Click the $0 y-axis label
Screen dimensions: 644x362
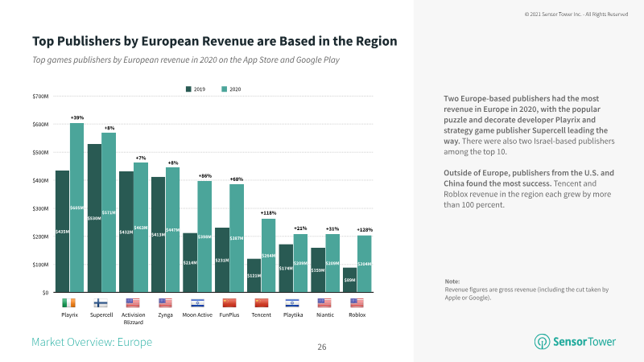tap(45, 293)
